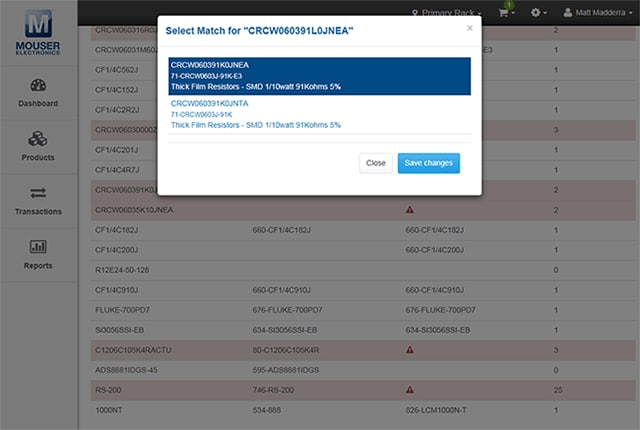Select the CRCW060391K0JNTA match option
This screenshot has width=640, height=430.
319,113
